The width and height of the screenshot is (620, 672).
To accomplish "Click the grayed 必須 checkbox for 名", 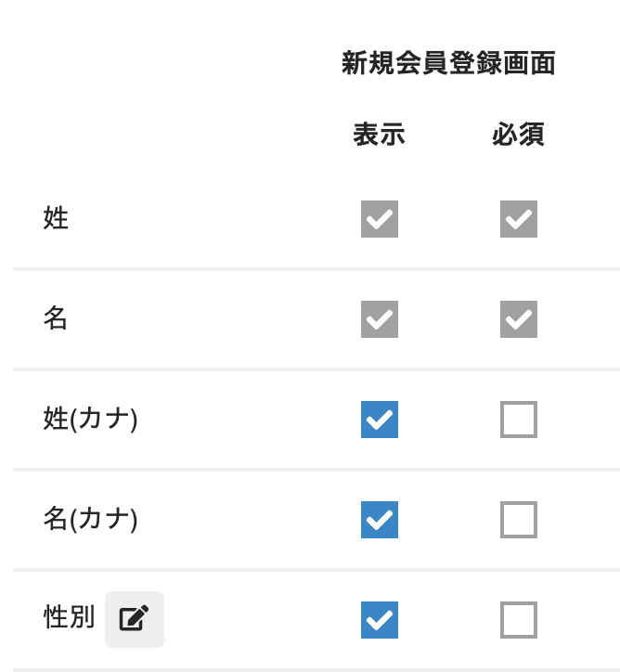I will (519, 319).
